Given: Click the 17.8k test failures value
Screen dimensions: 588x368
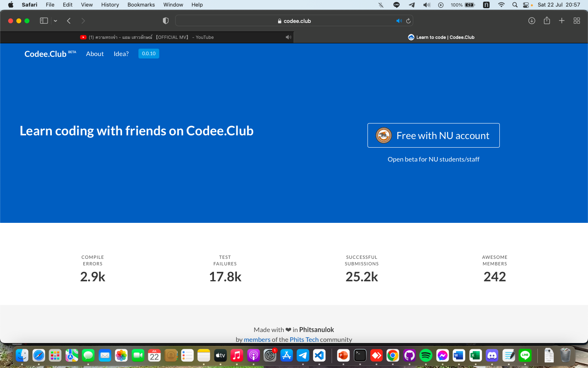Looking at the screenshot, I should (225, 277).
